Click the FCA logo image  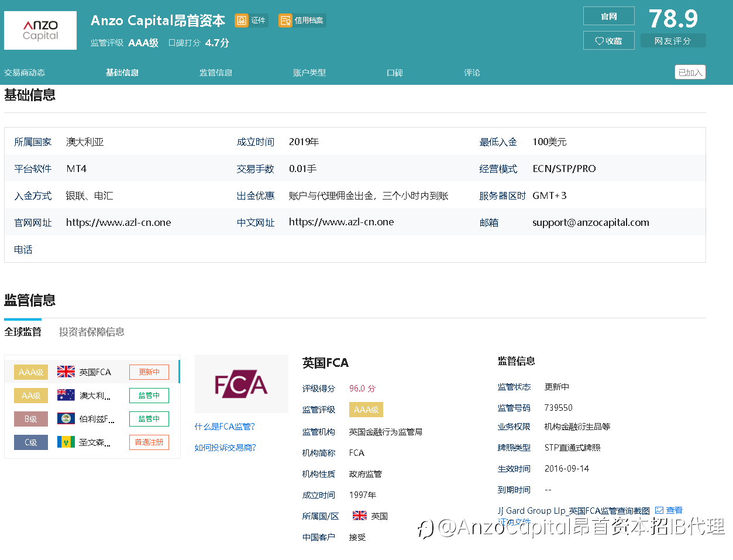point(242,384)
